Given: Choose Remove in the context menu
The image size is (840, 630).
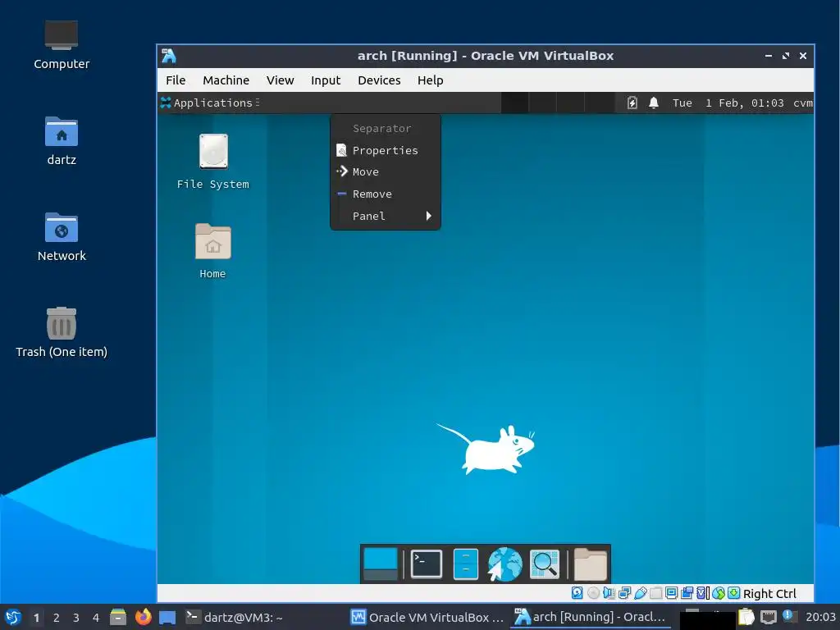Looking at the screenshot, I should (x=386, y=194).
